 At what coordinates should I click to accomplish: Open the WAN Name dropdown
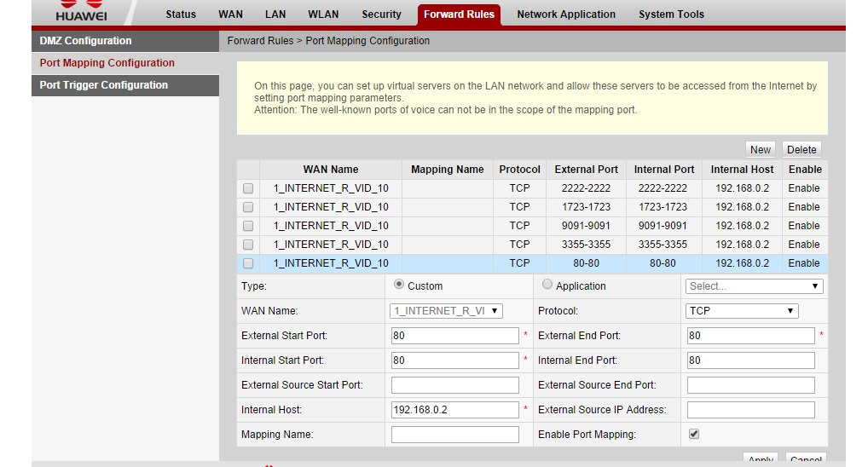coord(446,311)
